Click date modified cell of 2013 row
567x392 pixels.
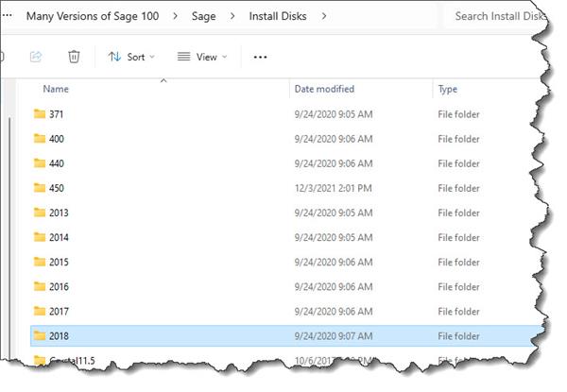point(334,213)
